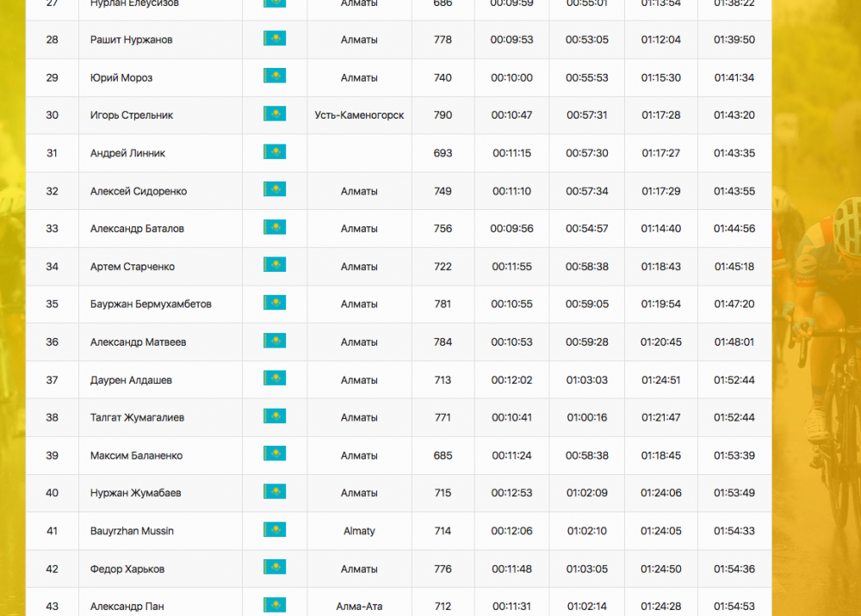Click the flag icon for Игорь Стрельник
Screen dimensions: 861x616
coord(275,114)
